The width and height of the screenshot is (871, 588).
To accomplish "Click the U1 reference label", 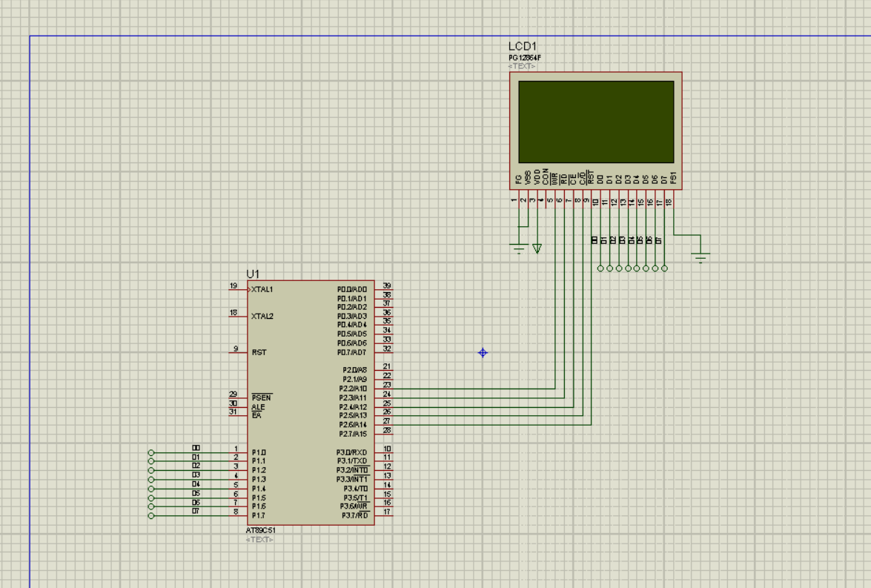I will pos(253,274).
